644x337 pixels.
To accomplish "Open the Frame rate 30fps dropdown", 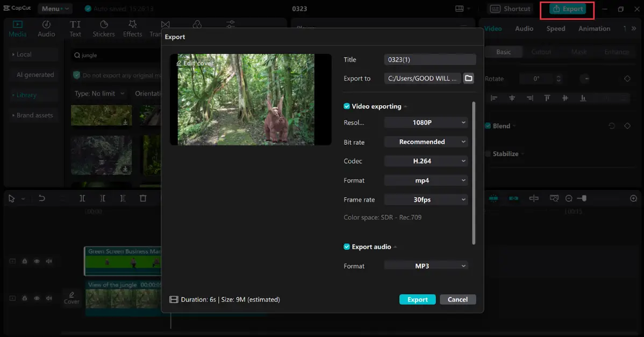I will click(426, 200).
